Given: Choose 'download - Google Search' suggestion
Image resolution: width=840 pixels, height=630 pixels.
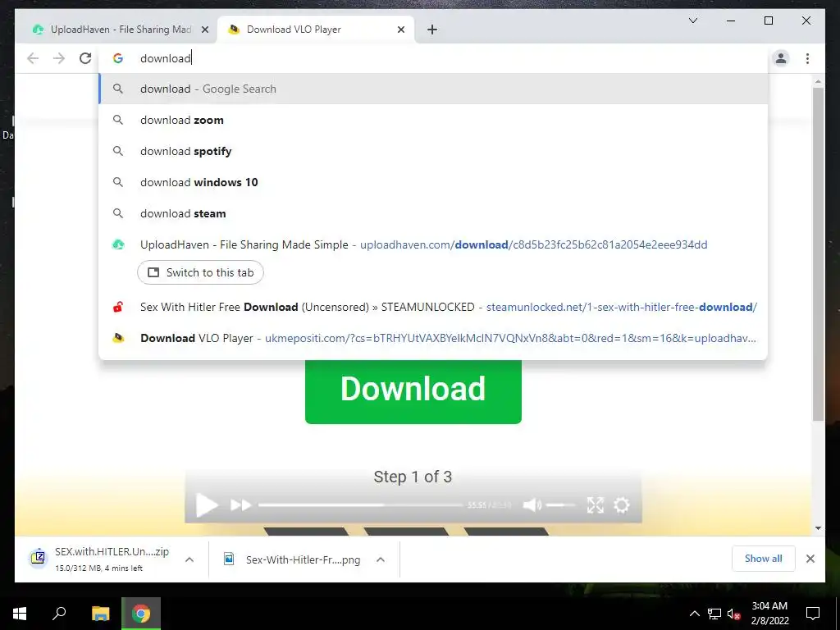Looking at the screenshot, I should click(x=433, y=89).
